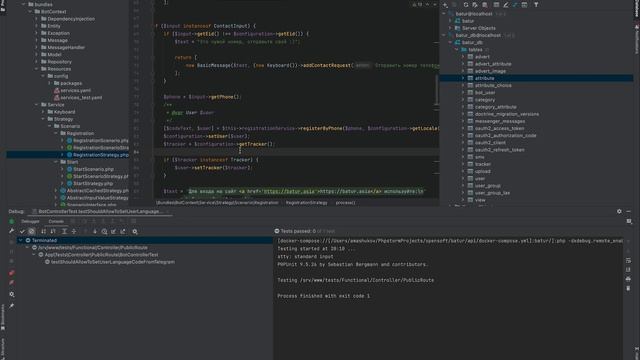Toggle scroll to end in console

628,269
